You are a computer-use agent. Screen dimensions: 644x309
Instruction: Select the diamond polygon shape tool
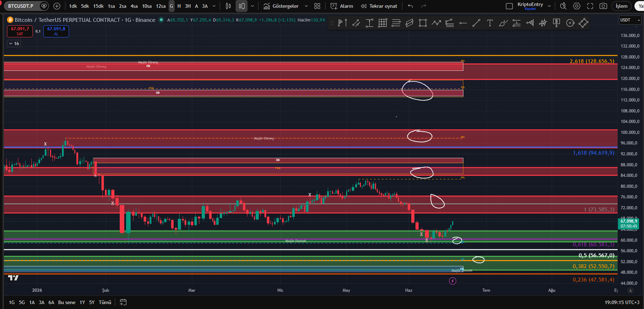(583, 23)
